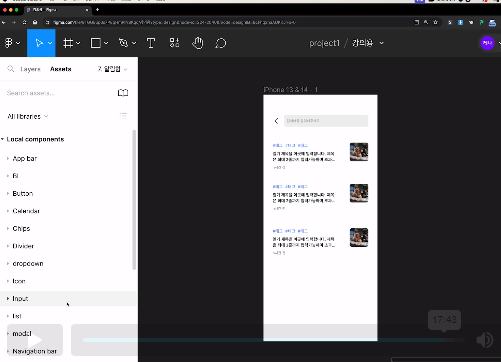The height and width of the screenshot is (362, 501).
Task: Click the back arrow in phone frame
Action: (x=276, y=121)
